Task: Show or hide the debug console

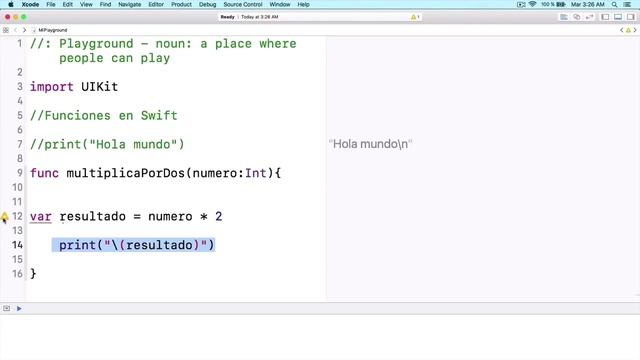Action: tap(7, 309)
